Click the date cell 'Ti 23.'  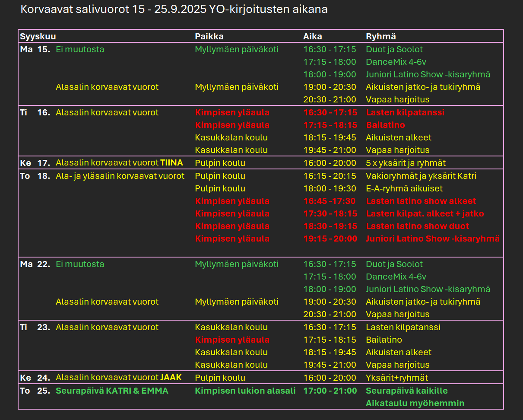(35, 327)
